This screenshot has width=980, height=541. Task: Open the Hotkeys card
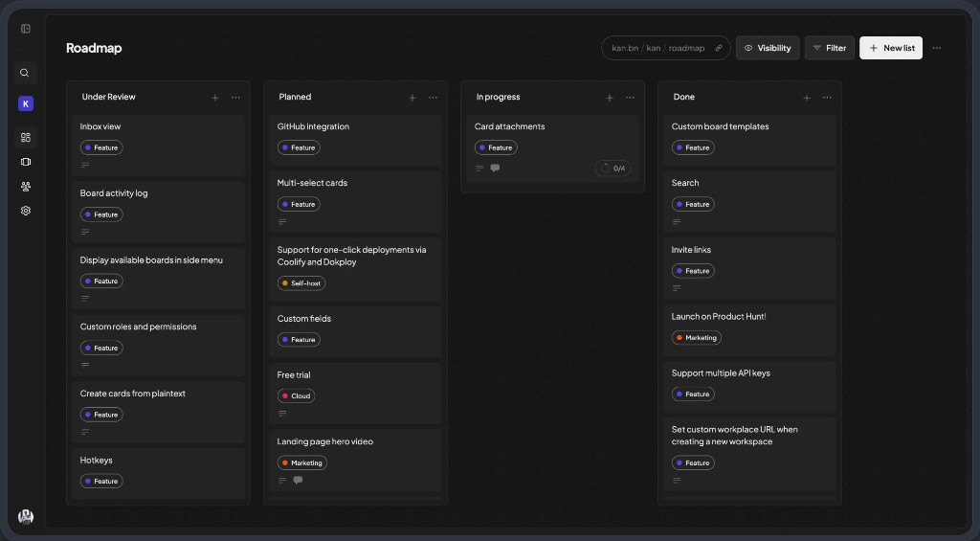(158, 473)
